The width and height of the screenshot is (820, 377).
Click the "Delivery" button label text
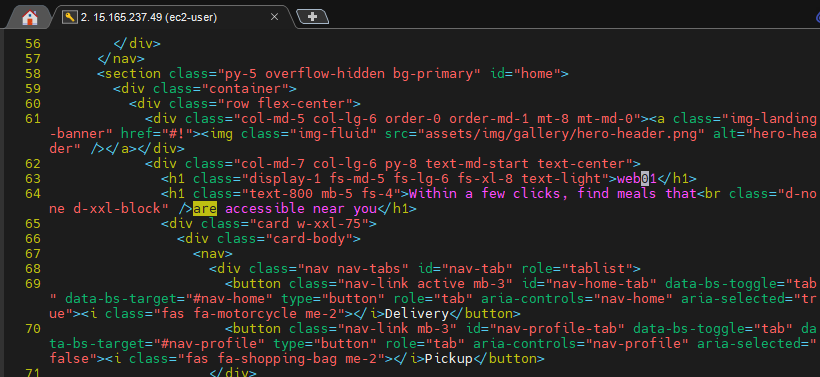[x=417, y=314]
